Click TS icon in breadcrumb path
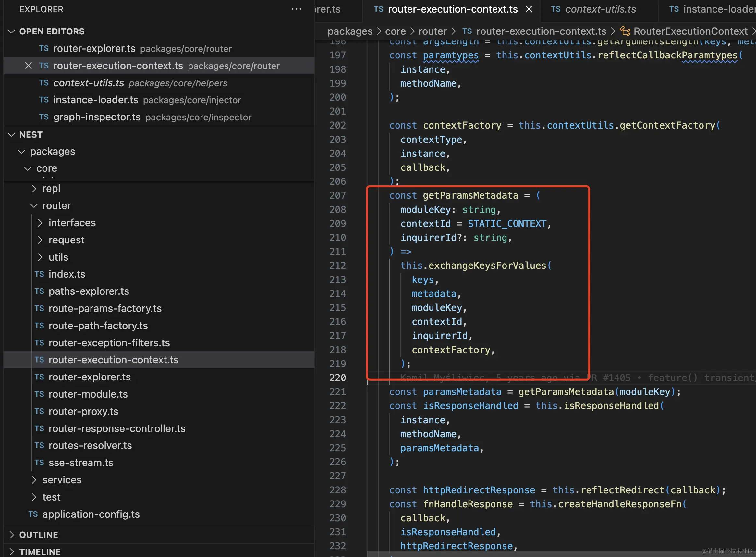The width and height of the screenshot is (756, 557). [x=467, y=31]
